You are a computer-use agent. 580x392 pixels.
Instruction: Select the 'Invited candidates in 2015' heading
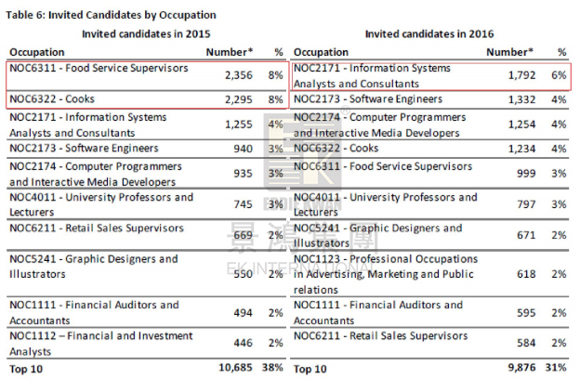pos(146,34)
